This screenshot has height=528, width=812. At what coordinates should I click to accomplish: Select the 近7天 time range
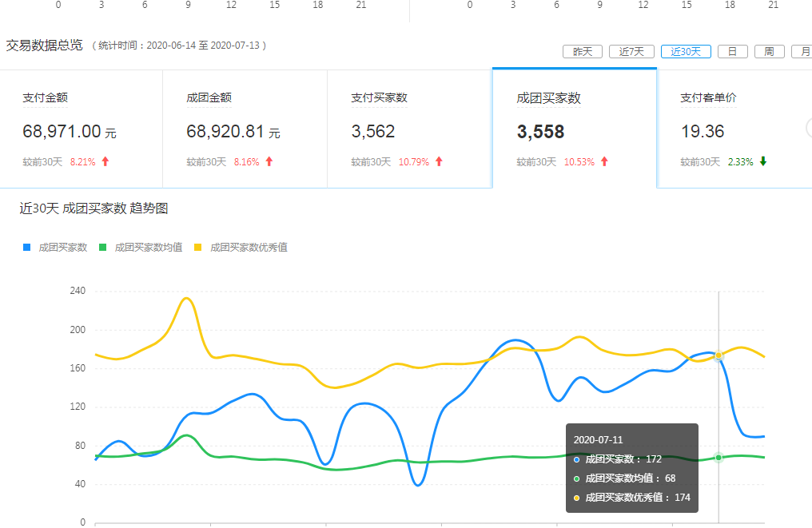click(x=631, y=52)
